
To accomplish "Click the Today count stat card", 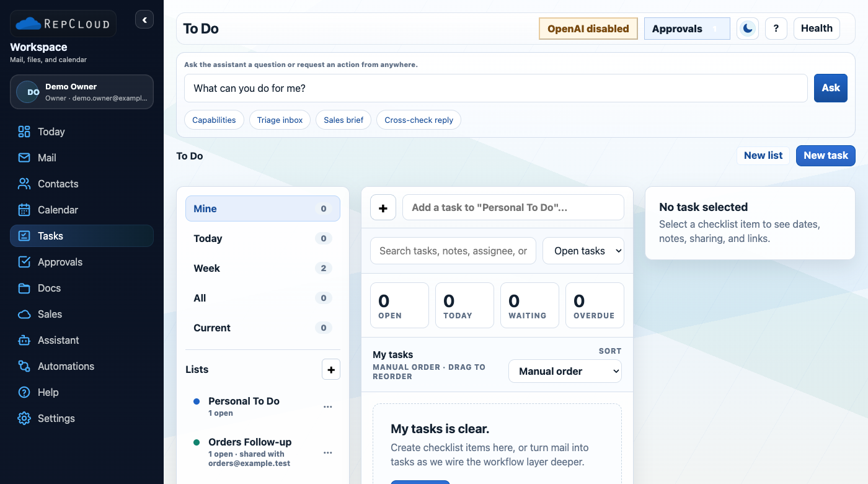I will 464,305.
